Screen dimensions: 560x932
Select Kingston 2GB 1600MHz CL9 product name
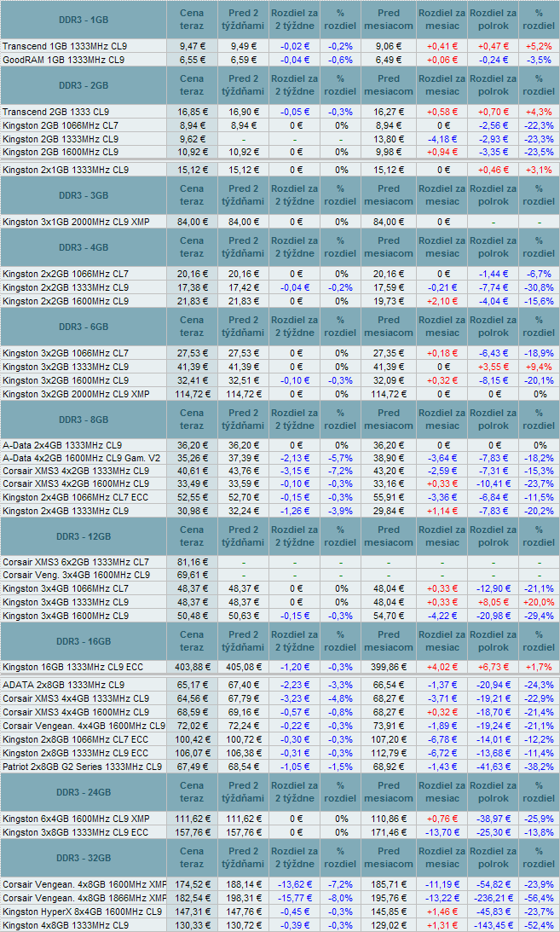(x=61, y=152)
